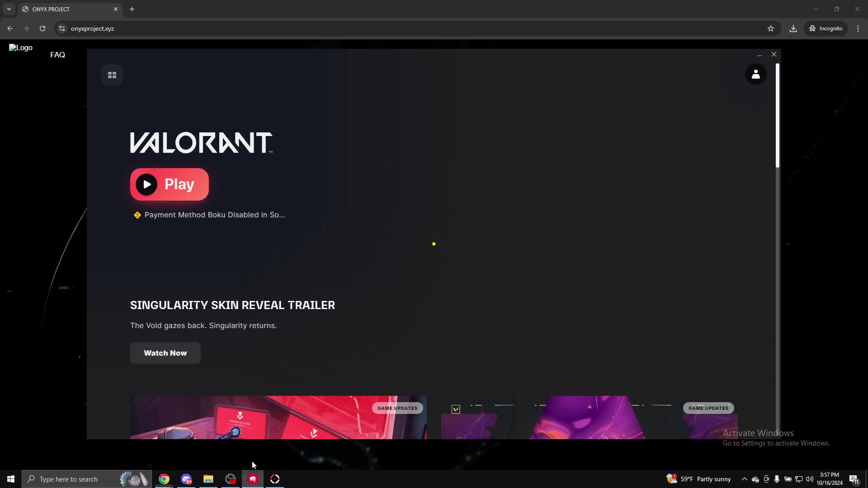This screenshot has width=868, height=488.
Task: Click the site Logo image
Action: 21,47
